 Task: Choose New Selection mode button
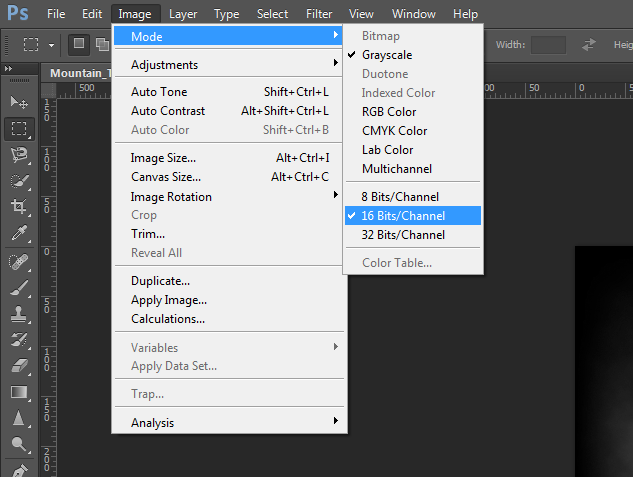[x=79, y=44]
